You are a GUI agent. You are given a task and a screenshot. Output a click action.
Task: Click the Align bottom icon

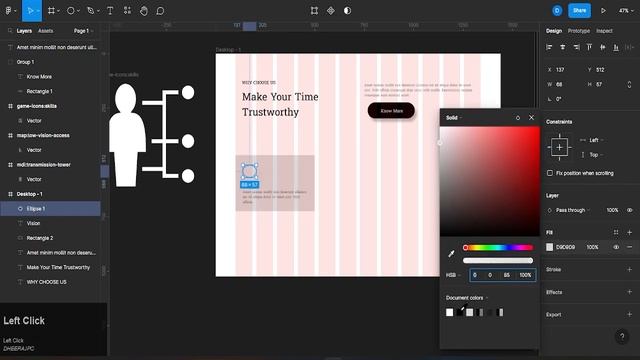(616, 47)
